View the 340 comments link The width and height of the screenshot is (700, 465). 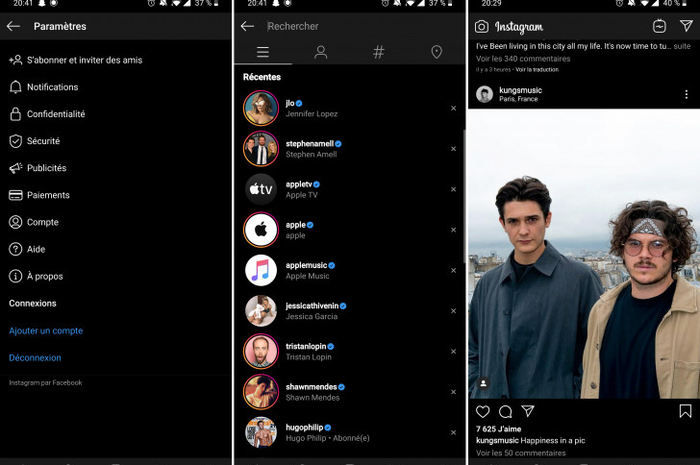(x=523, y=58)
